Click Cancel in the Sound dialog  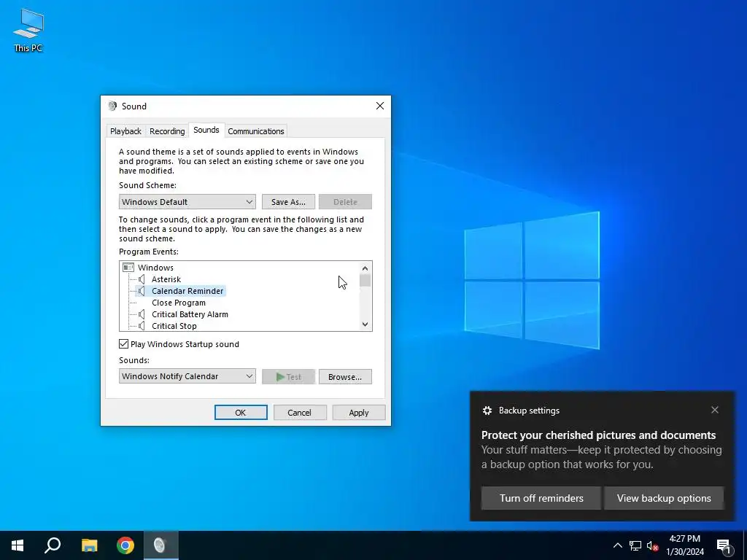(x=299, y=413)
